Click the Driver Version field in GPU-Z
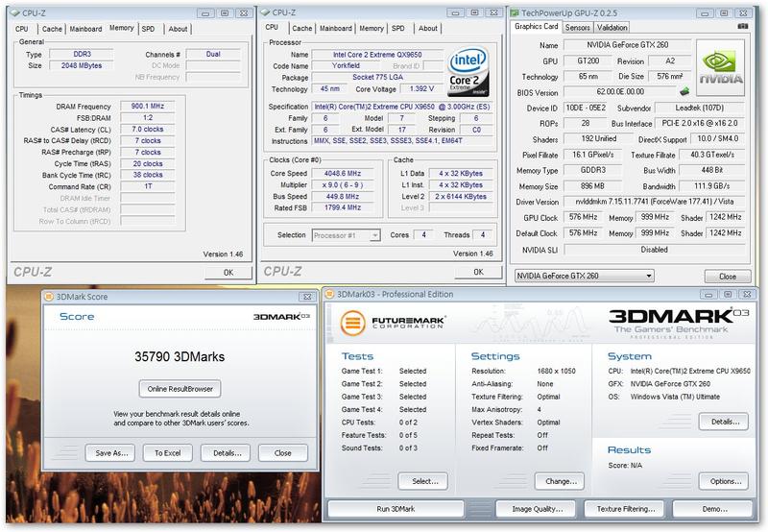 coord(655,202)
